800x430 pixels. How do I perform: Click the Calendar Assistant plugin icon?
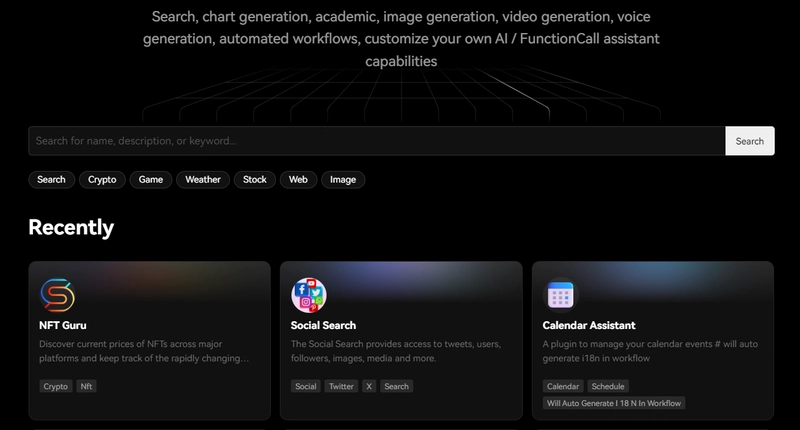click(x=560, y=295)
